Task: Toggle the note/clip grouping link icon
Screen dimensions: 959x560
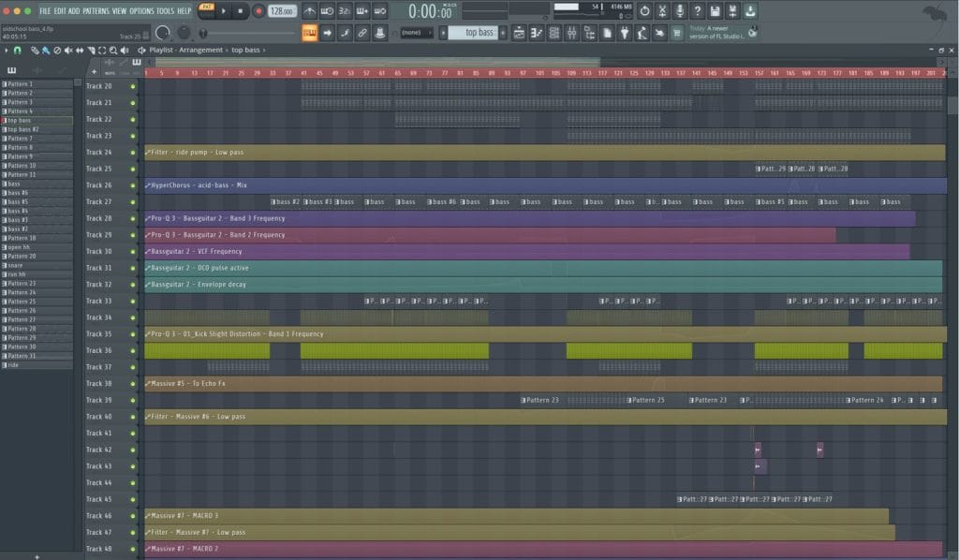Action: coord(362,33)
